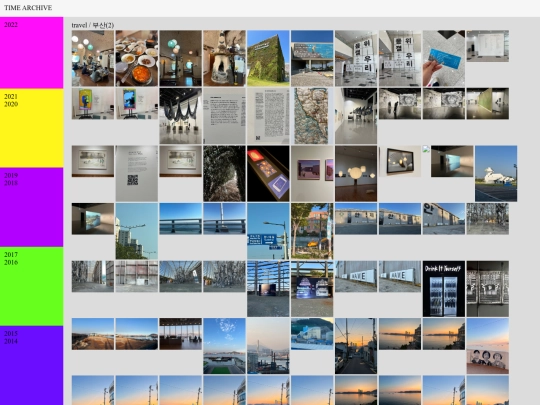
Task: Open the autumn tree with yellow car photo
Action: [x=312, y=231]
